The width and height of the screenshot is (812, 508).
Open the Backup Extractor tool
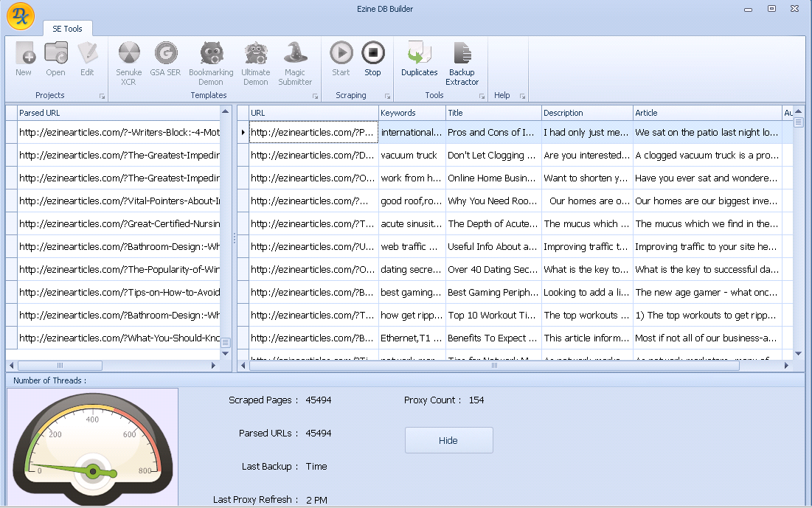pos(462,63)
